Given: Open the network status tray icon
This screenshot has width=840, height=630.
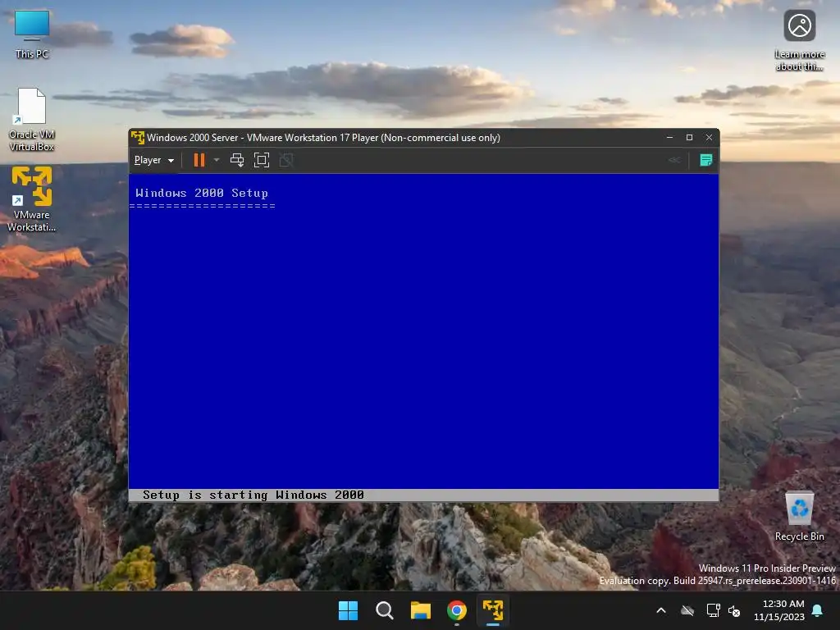Looking at the screenshot, I should [713, 610].
